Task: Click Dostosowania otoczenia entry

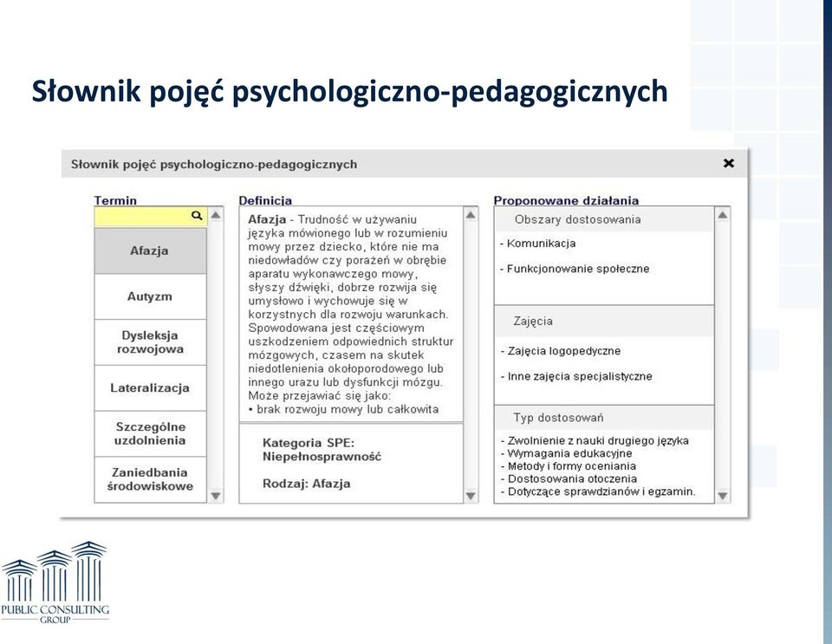Action: tap(569, 479)
